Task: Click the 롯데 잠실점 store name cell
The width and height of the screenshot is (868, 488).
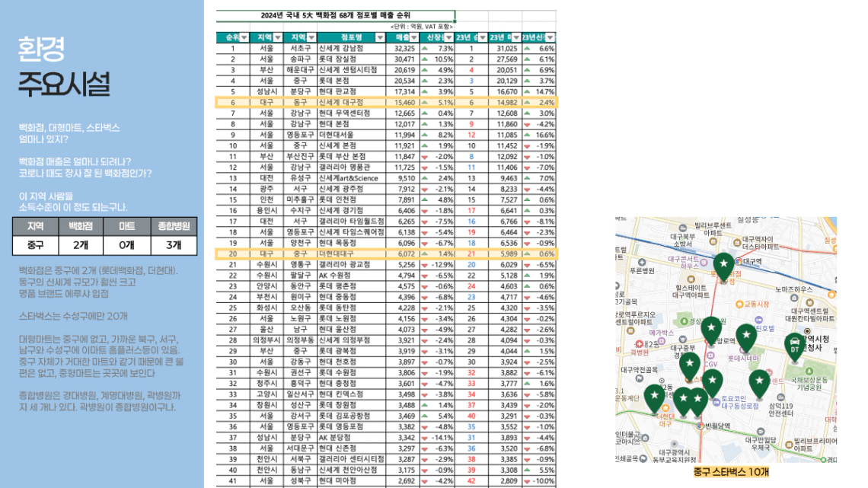Action: (351, 59)
